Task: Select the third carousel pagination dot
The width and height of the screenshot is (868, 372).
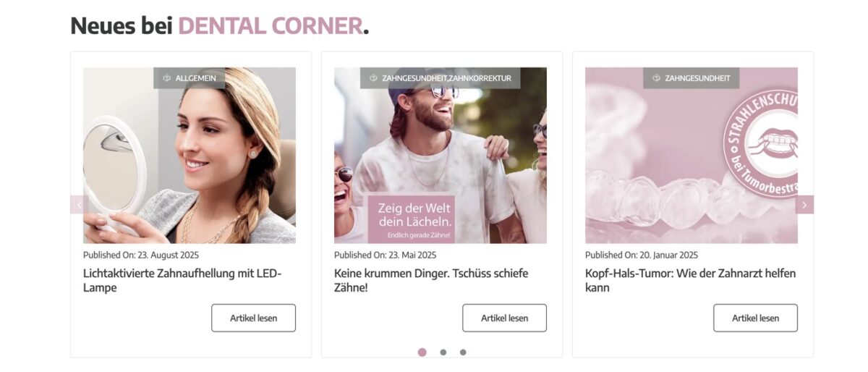Action: pyautogui.click(x=463, y=352)
